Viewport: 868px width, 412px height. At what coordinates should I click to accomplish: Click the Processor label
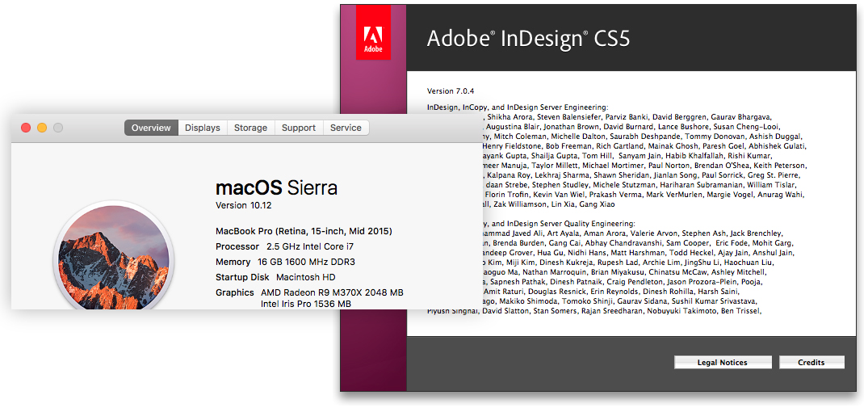237,246
